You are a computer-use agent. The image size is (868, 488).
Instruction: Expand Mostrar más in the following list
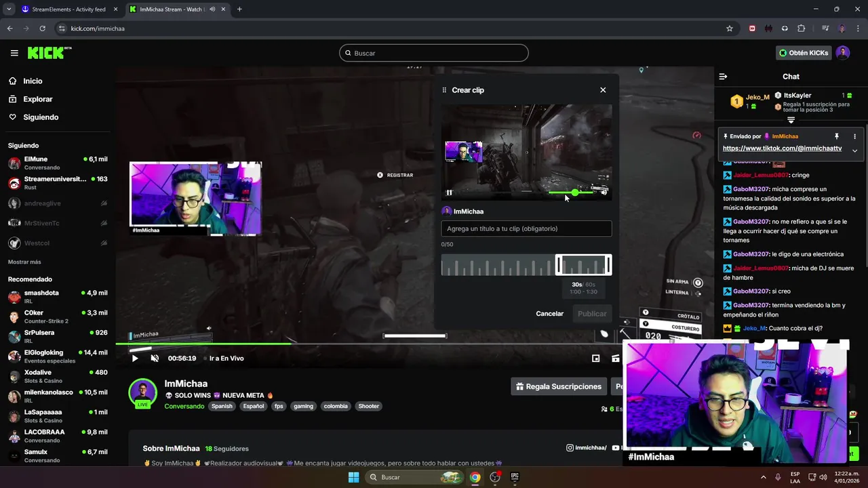[24, 262]
